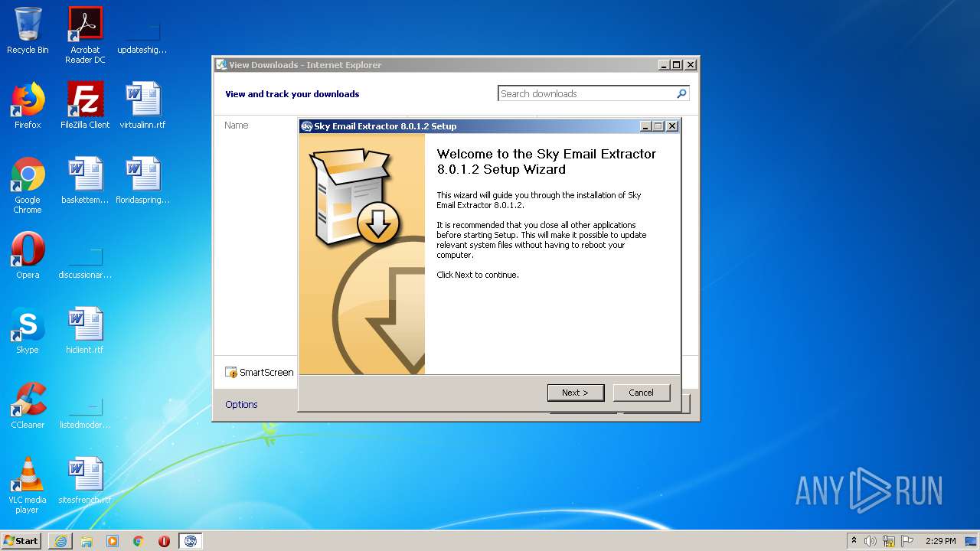
Task: Open the network tray icon
Action: point(889,541)
